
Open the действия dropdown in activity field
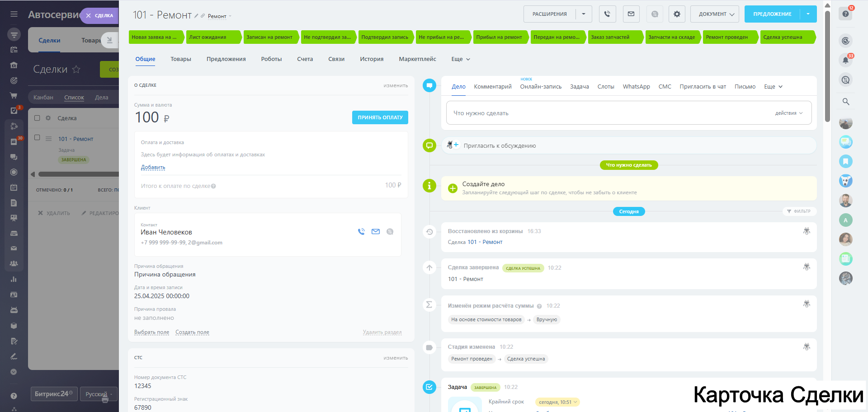pos(788,113)
